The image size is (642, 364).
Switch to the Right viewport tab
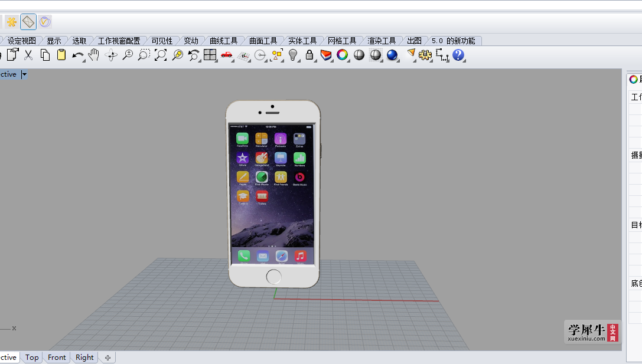[84, 358]
